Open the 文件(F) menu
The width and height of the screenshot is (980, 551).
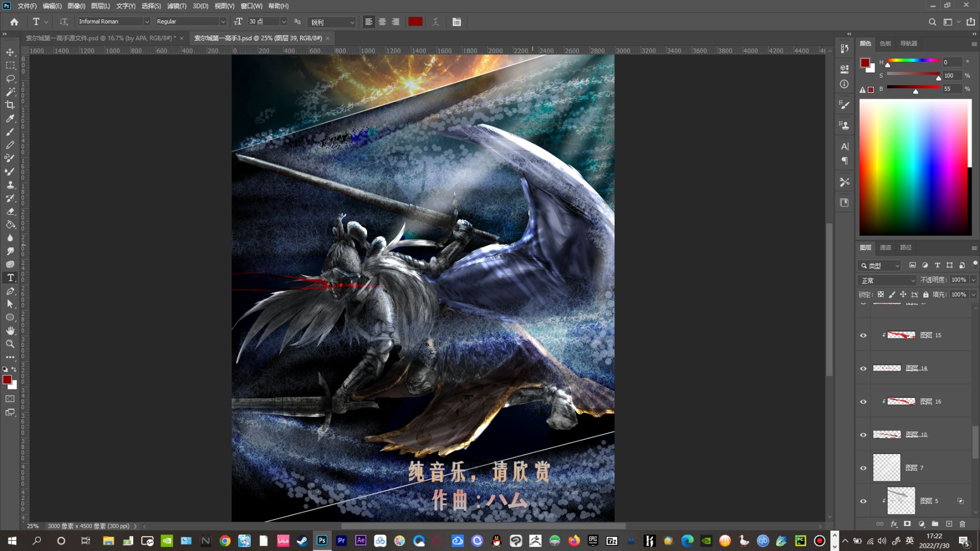pyautogui.click(x=27, y=6)
